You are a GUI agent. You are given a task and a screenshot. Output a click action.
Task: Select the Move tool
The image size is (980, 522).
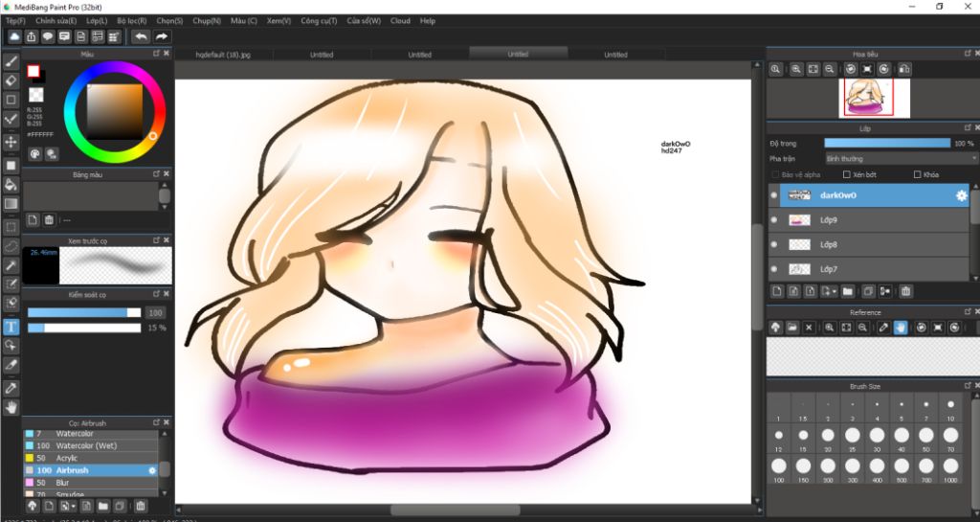(x=11, y=142)
